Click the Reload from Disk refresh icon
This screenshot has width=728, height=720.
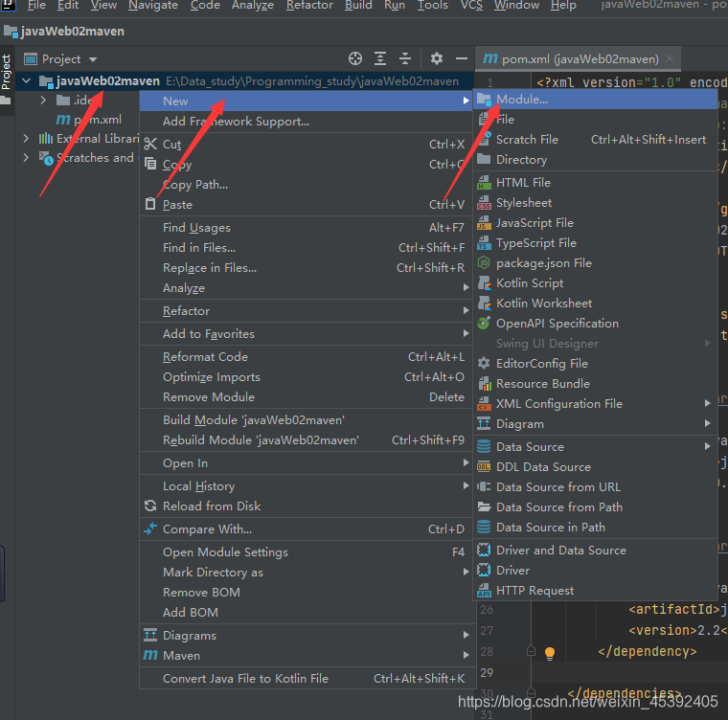pyautogui.click(x=150, y=506)
